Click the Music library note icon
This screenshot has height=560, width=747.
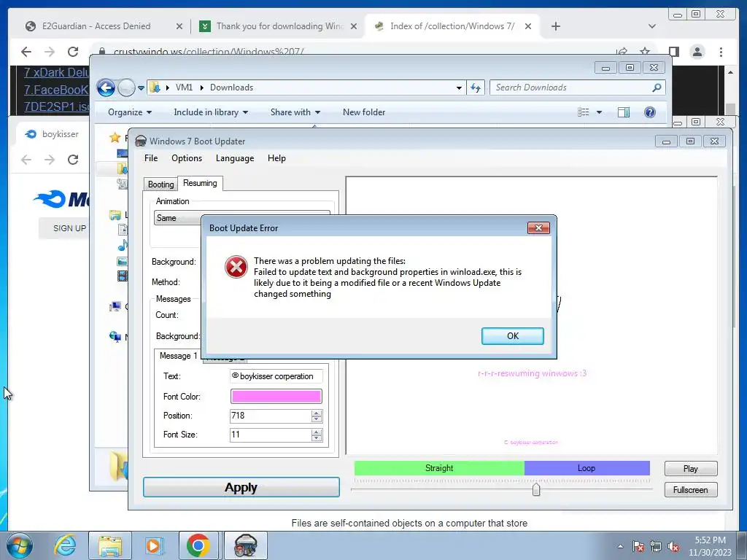tap(123, 245)
